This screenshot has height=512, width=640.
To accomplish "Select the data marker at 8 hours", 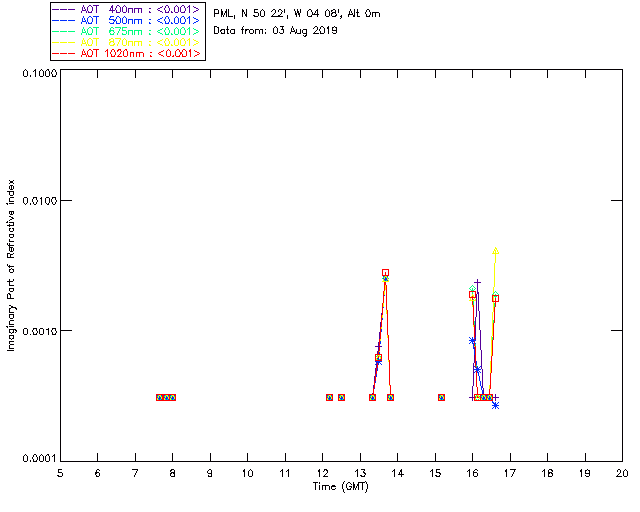I will [x=172, y=397].
